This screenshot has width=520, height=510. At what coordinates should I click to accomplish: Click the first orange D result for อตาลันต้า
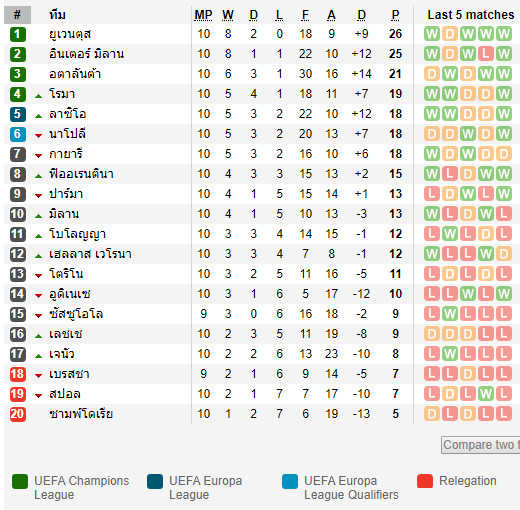tap(432, 74)
